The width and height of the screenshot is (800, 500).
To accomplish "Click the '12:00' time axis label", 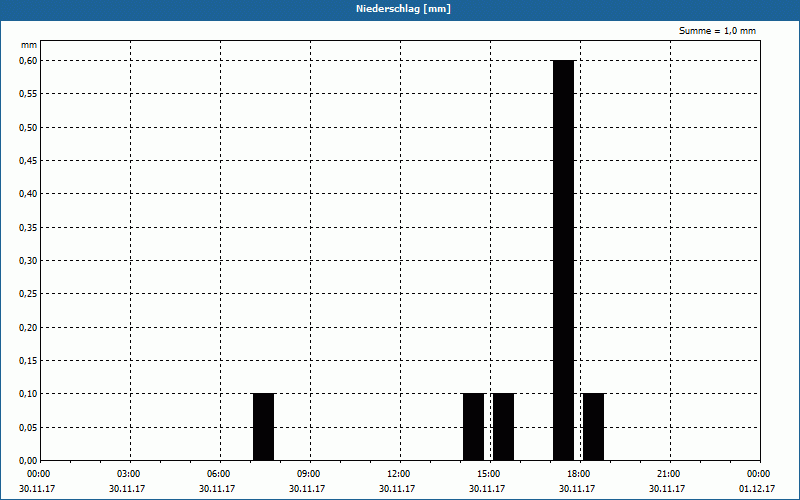I will tap(398, 474).
